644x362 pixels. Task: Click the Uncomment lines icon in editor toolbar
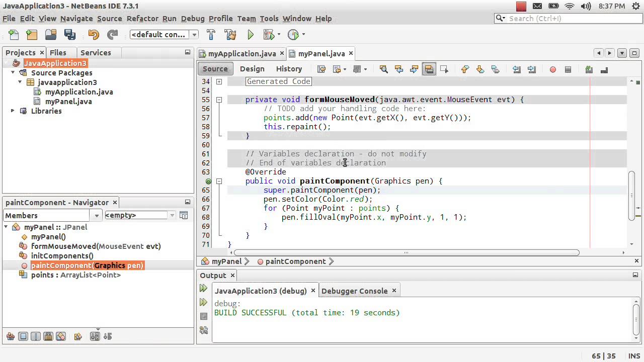coord(604,69)
